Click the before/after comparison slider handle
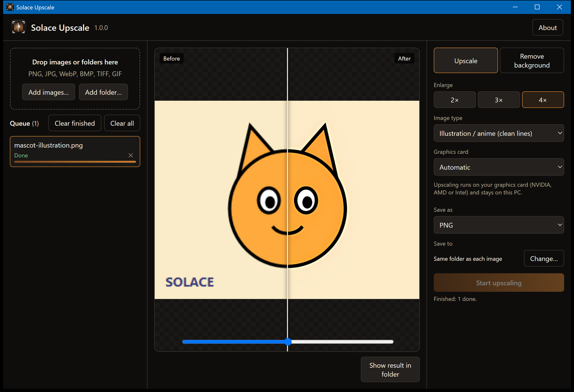 (x=288, y=341)
